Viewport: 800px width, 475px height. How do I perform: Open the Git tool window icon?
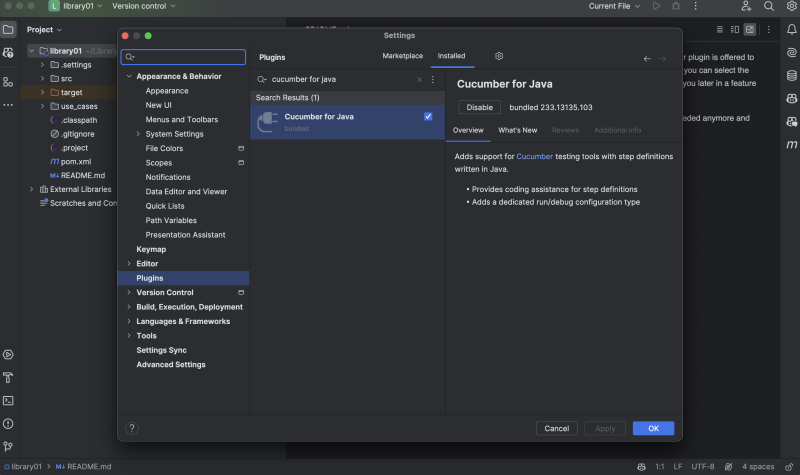click(8, 446)
